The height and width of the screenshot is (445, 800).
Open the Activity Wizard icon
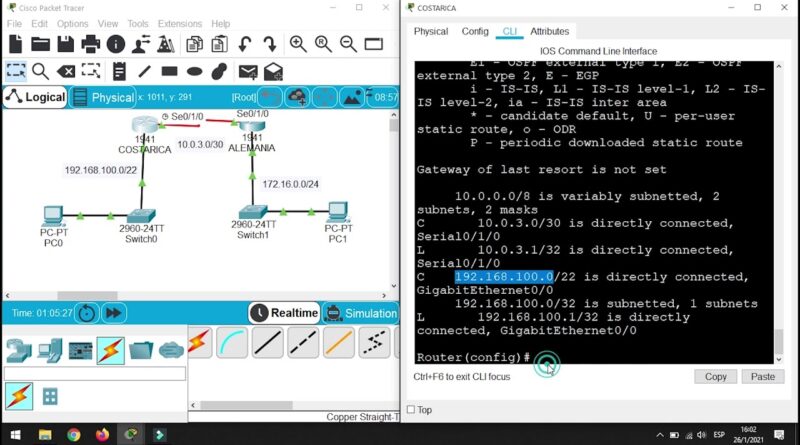[141, 44]
